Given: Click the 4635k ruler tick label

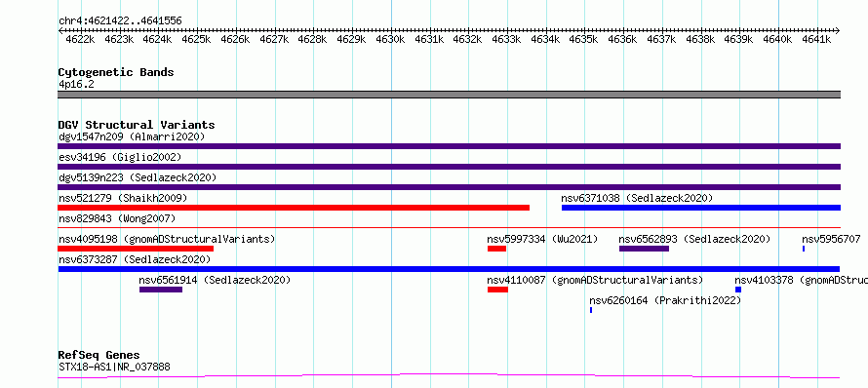Looking at the screenshot, I should pyautogui.click(x=584, y=39).
